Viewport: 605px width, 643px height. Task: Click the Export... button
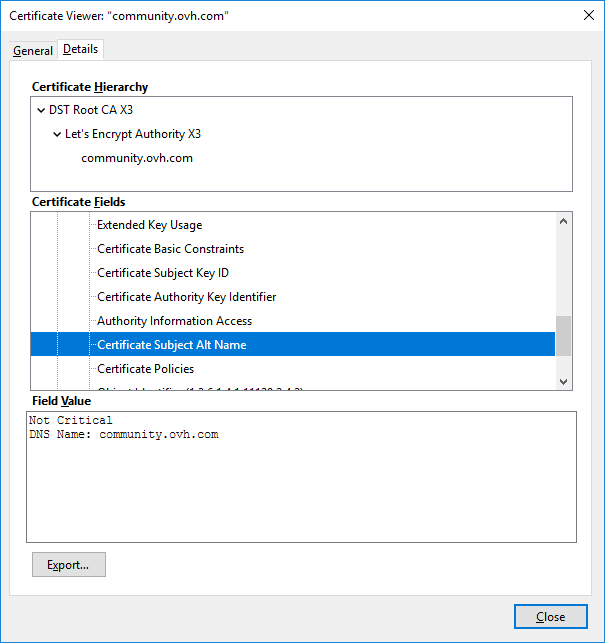pyautogui.click(x=69, y=565)
